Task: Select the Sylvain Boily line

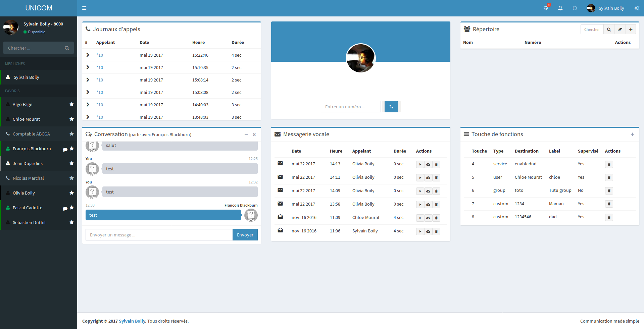Action: pyautogui.click(x=39, y=77)
